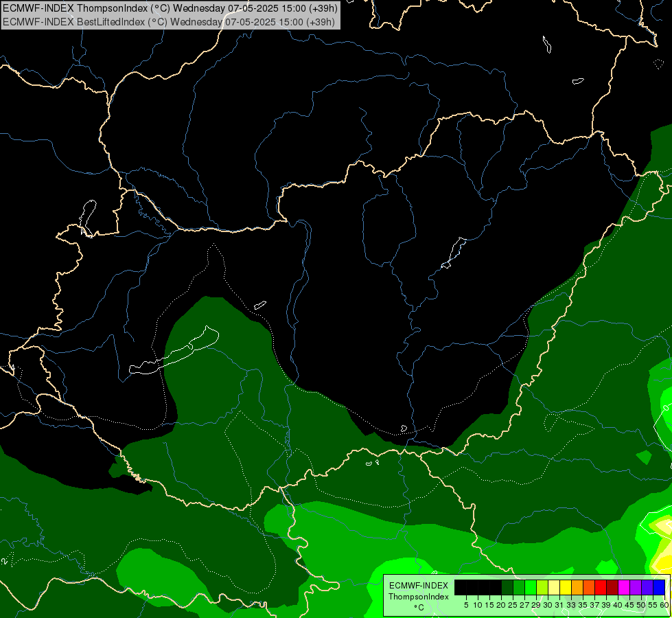The image size is (672, 618).
Task: Click the purple 45–50 legend swatch
Action: pyautogui.click(x=635, y=587)
